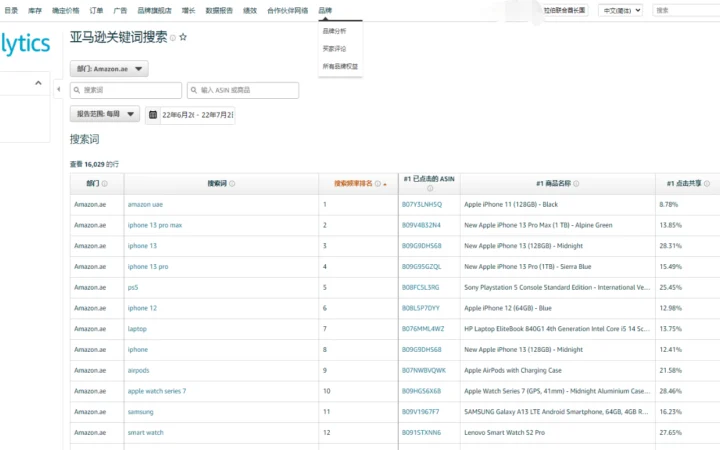Open the 品牌旗舰店 menu
720x450 pixels.
(x=154, y=10)
